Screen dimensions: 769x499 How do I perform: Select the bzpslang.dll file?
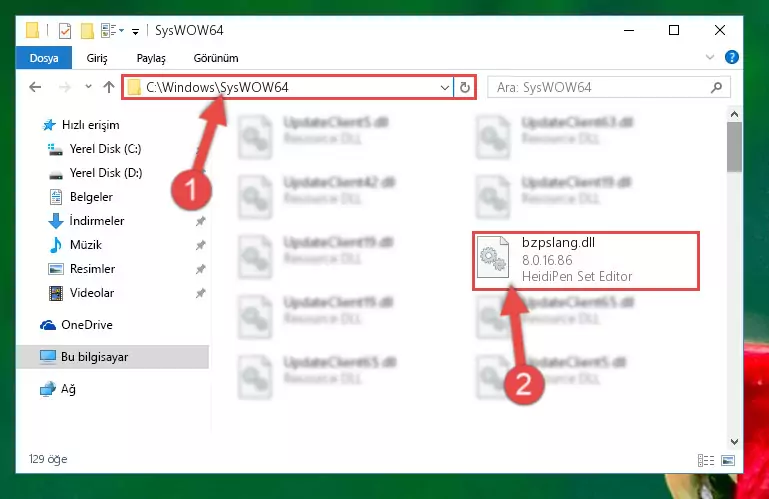586,261
